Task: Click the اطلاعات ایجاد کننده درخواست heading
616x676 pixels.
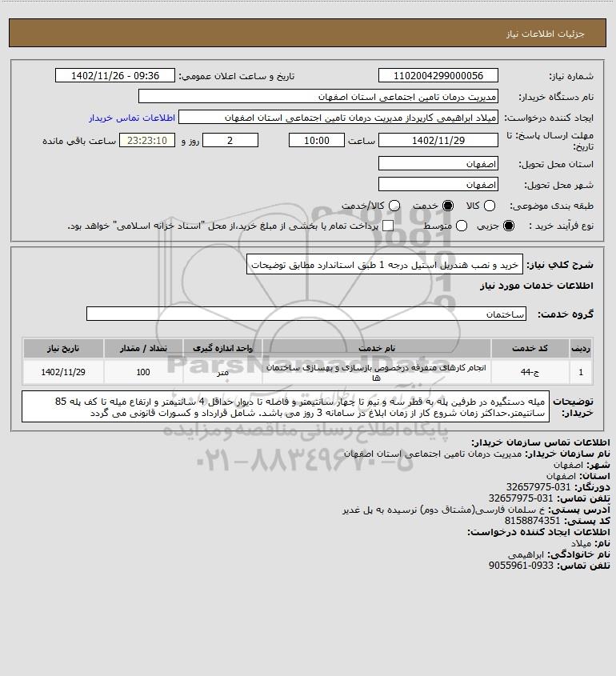Action: point(539,532)
